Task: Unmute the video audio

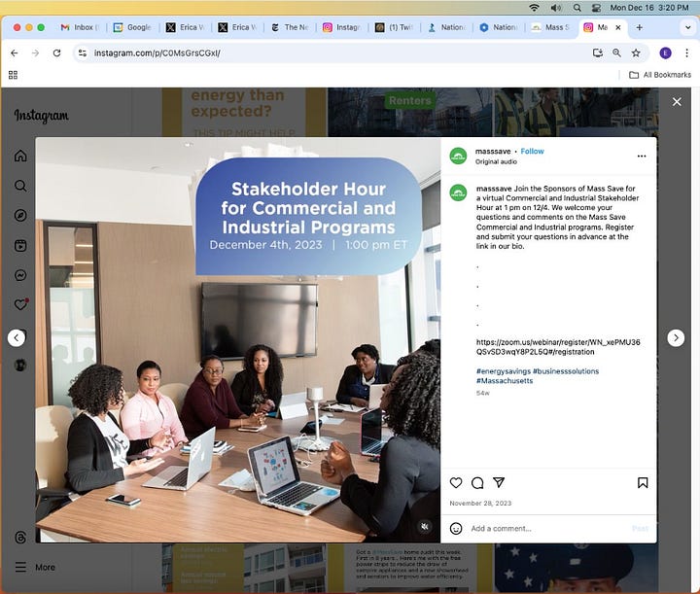Action: point(425,527)
